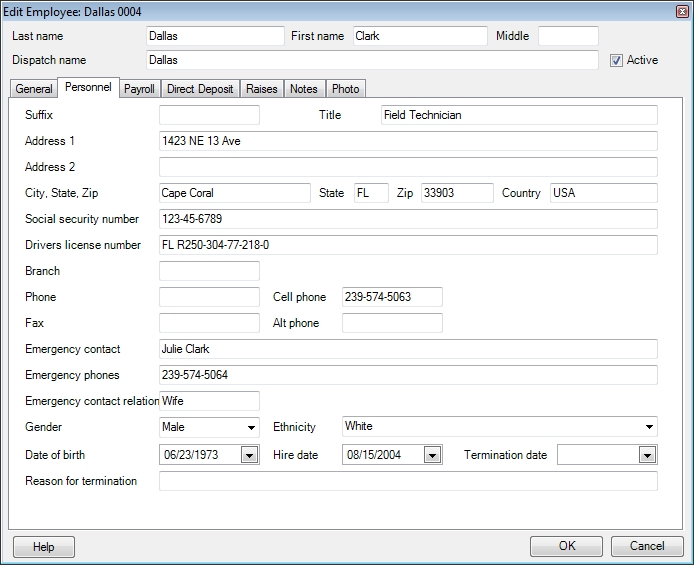Click the empty Alt phone field
This screenshot has width=694, height=565.
pos(392,323)
